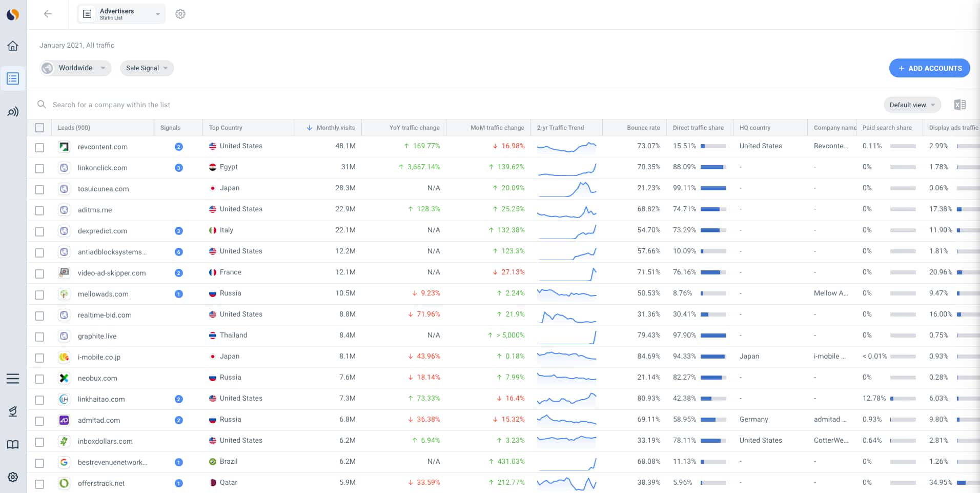Click paid search share bar for linkhaitao.com
The width and height of the screenshot is (980, 493).
[x=903, y=399]
